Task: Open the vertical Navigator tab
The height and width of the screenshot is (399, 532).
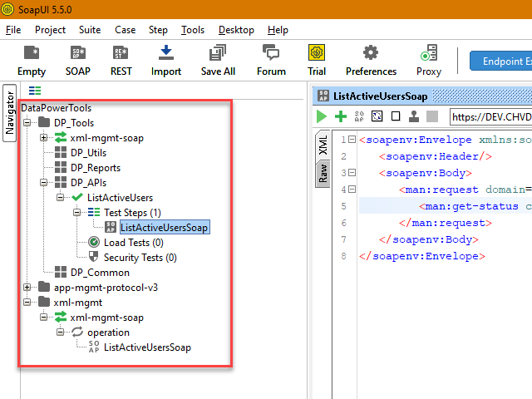Action: click(10, 113)
